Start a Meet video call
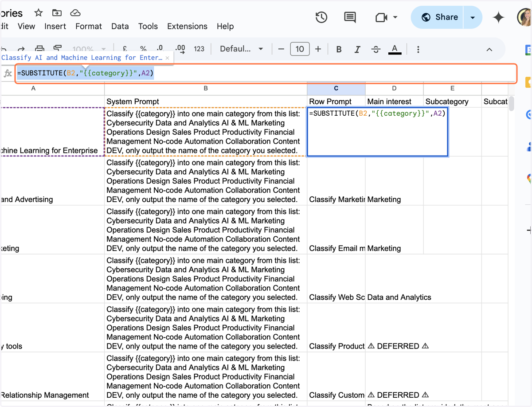Image resolution: width=532 pixels, height=407 pixels. (381, 18)
